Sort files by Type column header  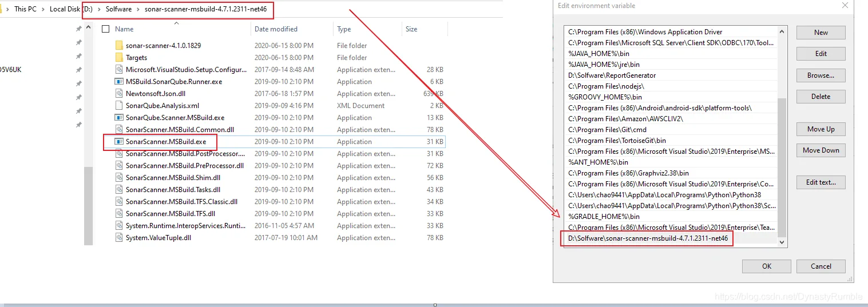pyautogui.click(x=344, y=29)
